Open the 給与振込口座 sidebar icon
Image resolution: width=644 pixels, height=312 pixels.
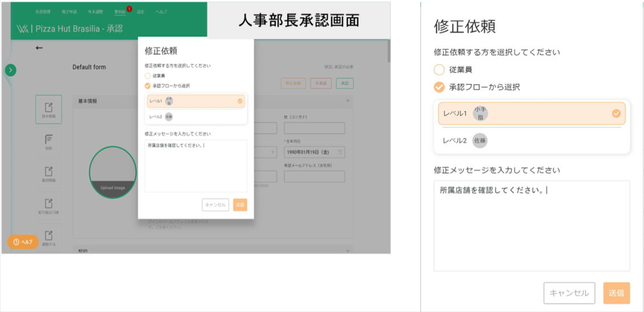[49, 206]
